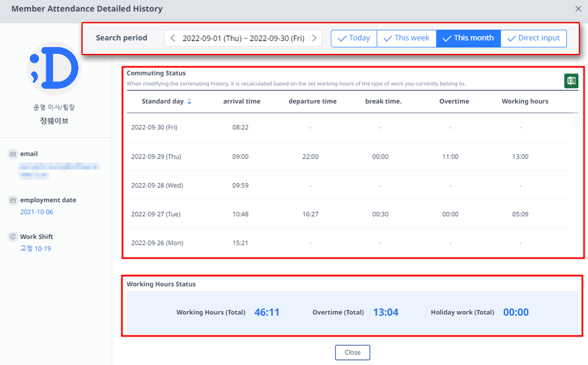588x365 pixels.
Task: Click the search period date range field
Action: coord(243,38)
